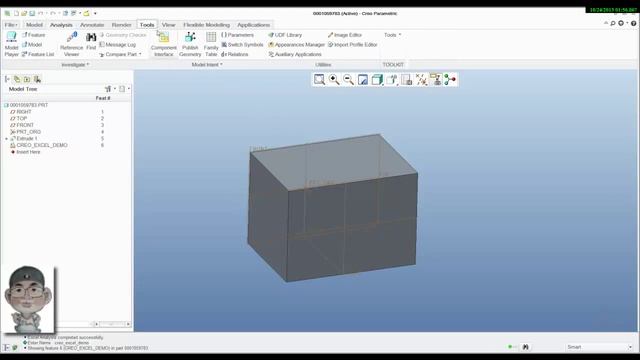Switch to the Model tab

coord(34,25)
